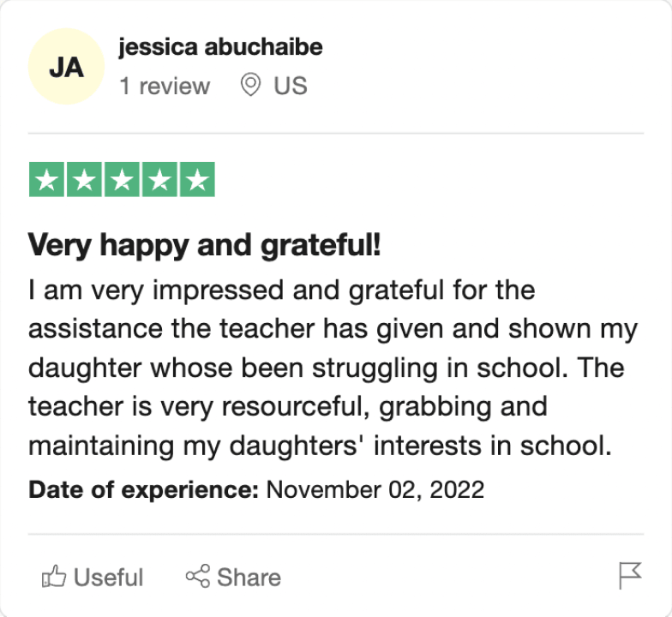Click the word 'school.' ending the review

pos(566,446)
